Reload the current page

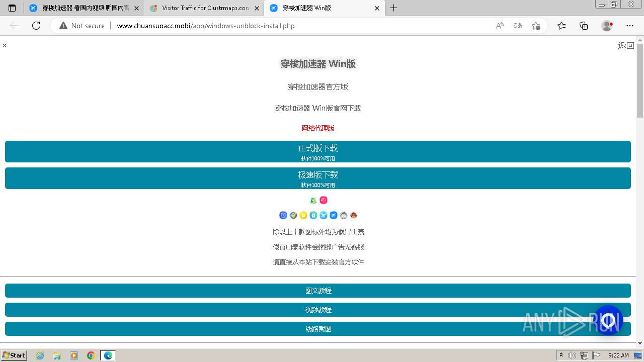pos(36,26)
